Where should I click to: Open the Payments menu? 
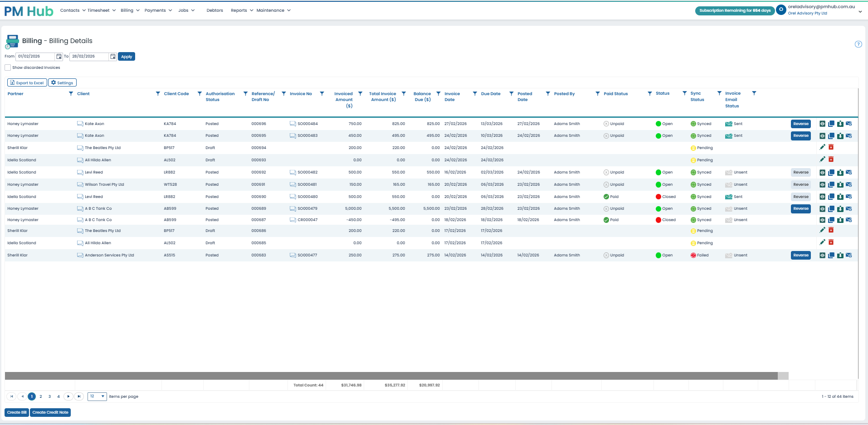tap(158, 10)
